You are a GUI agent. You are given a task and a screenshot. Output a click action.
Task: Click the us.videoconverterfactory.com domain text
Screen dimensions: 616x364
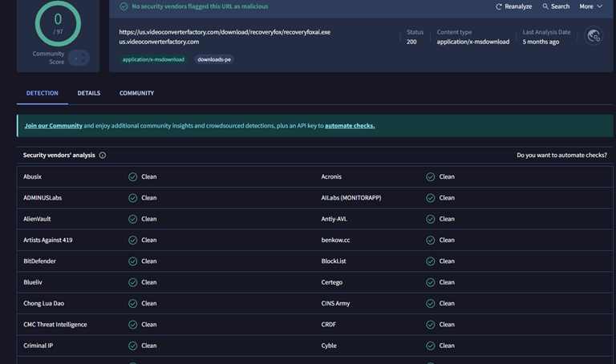tap(159, 42)
